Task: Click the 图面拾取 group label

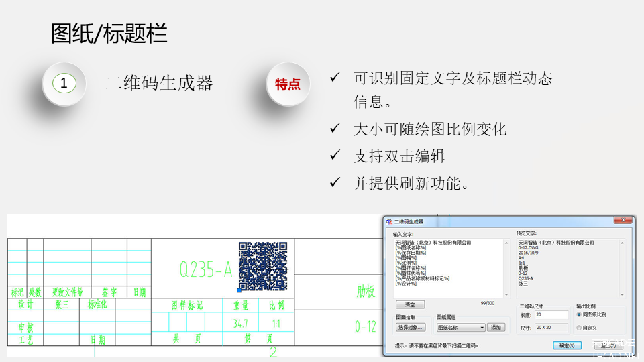Action: [x=405, y=317]
